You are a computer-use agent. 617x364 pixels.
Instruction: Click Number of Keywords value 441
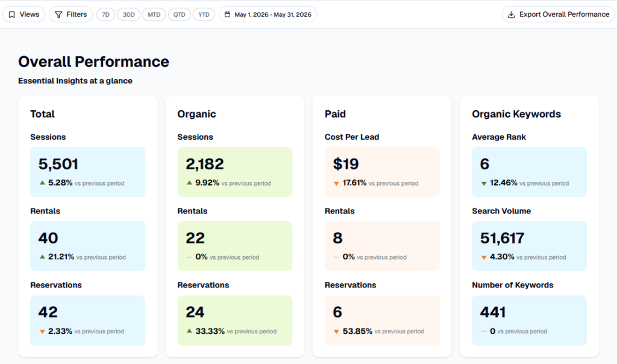tap(493, 312)
